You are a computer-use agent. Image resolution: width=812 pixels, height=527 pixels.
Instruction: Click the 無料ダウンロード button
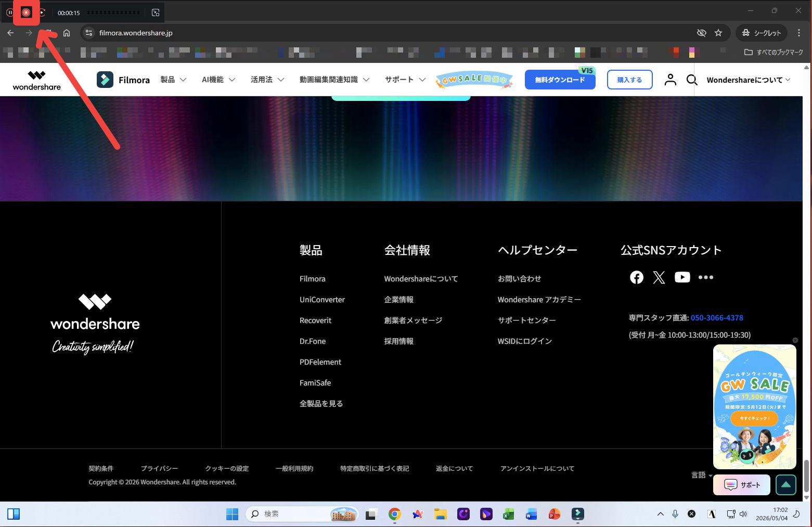[560, 80]
